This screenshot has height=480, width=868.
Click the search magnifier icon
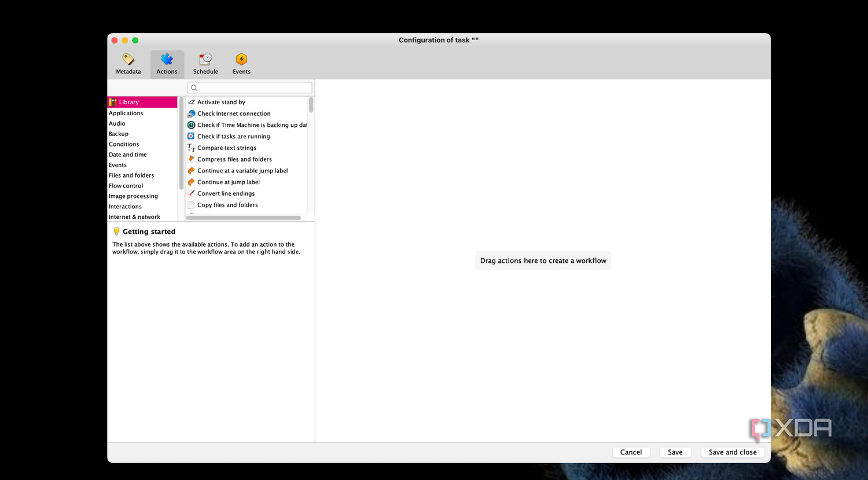click(x=194, y=88)
